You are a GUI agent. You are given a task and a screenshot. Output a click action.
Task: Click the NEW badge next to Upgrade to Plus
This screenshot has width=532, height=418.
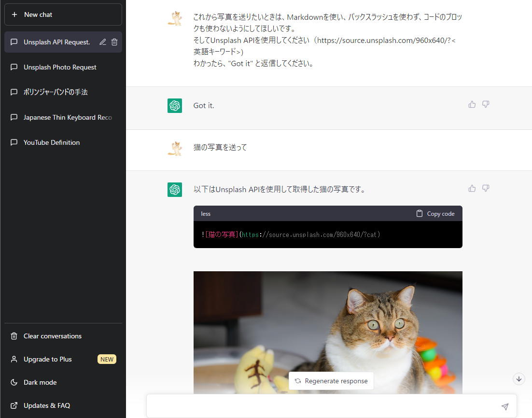[x=107, y=359]
